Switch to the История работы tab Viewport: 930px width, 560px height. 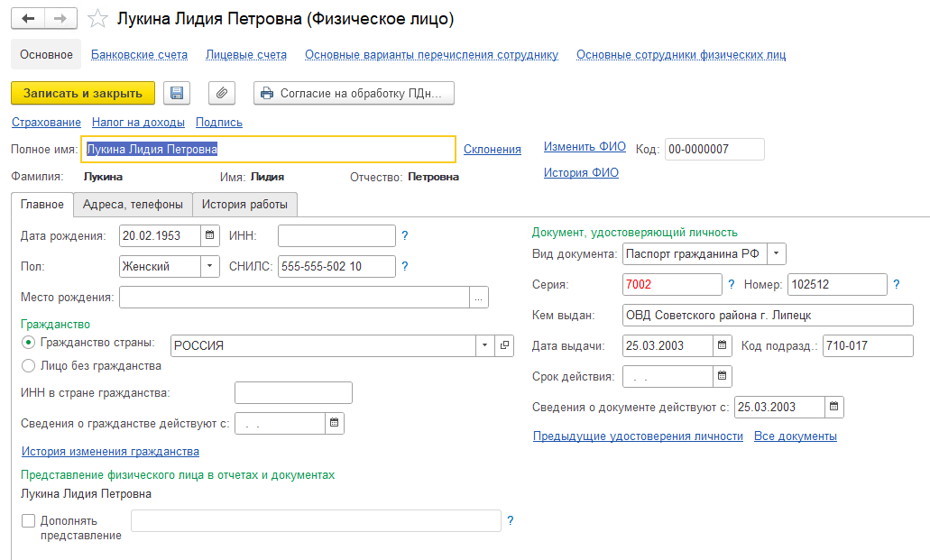pyautogui.click(x=244, y=205)
